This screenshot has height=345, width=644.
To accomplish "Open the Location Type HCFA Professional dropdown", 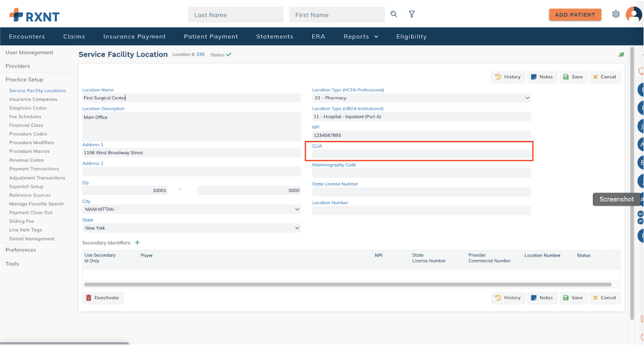I will 421,98.
